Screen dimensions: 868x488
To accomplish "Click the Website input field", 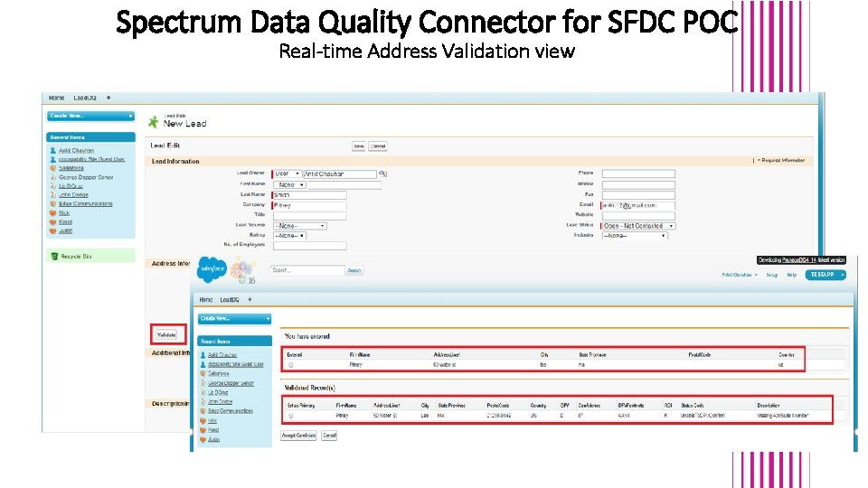I will [x=639, y=216].
